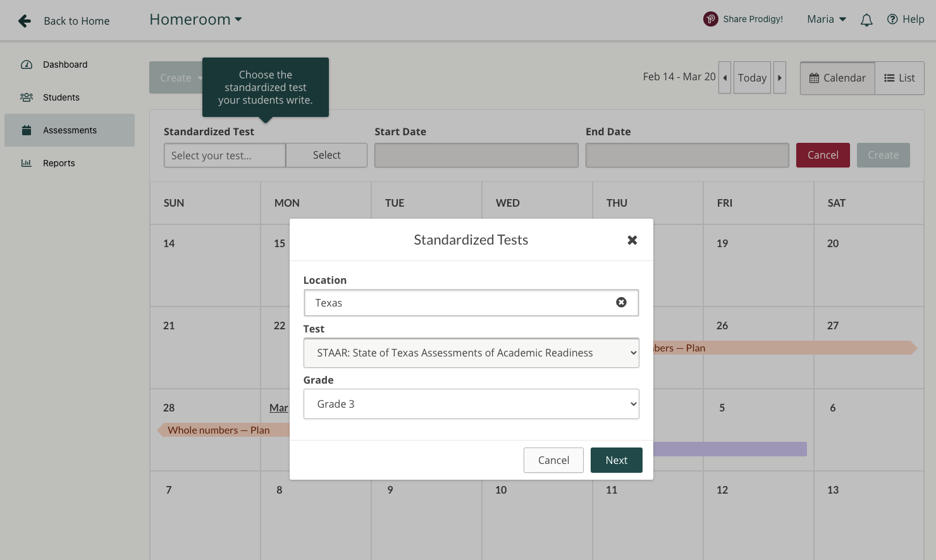
Task: Open the purple assessment bar
Action: [730, 449]
